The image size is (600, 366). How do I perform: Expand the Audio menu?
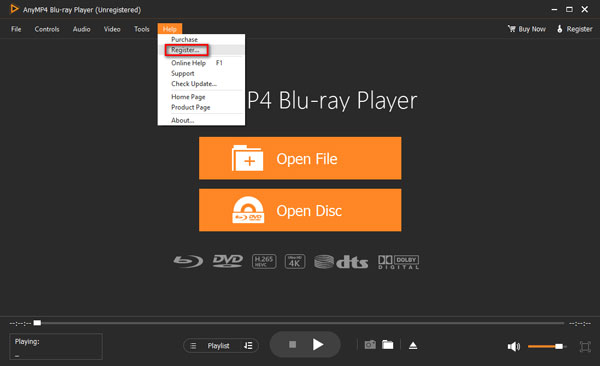click(x=82, y=29)
